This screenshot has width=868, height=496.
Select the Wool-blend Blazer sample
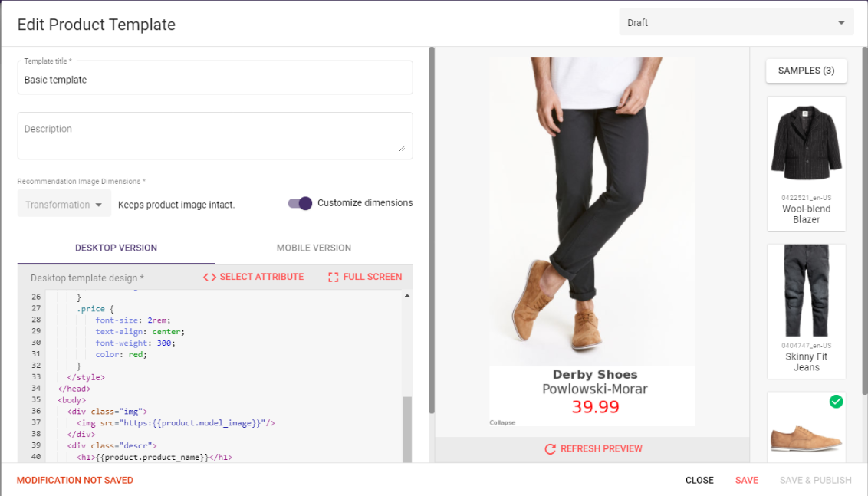(806, 161)
